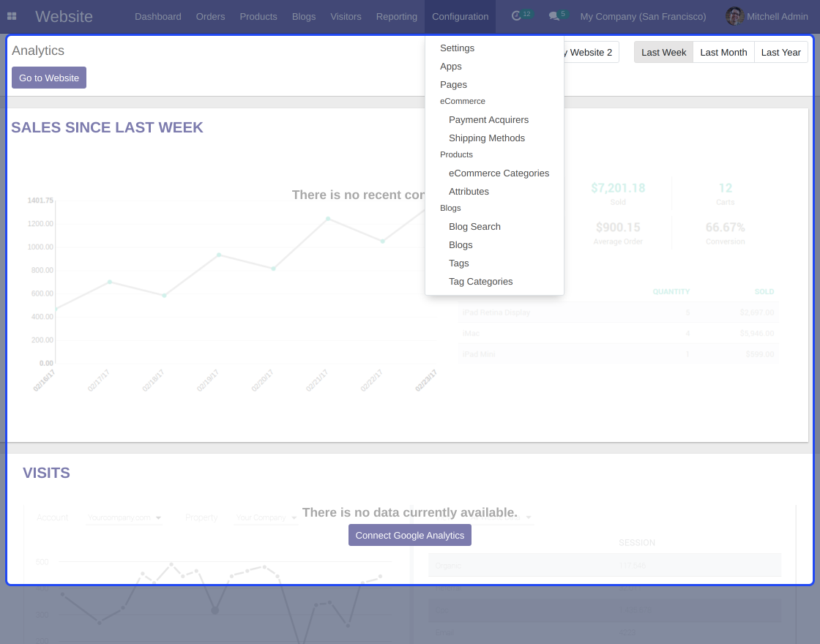
Task: Open the Your Company property dropdown
Action: click(x=266, y=517)
